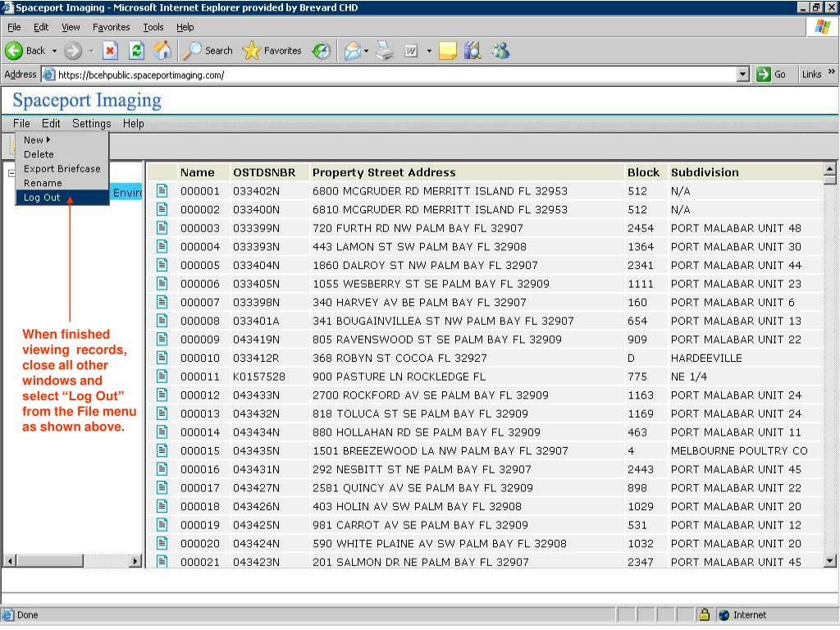Select subdivision MELBOURNE POULTRY CO

739,450
